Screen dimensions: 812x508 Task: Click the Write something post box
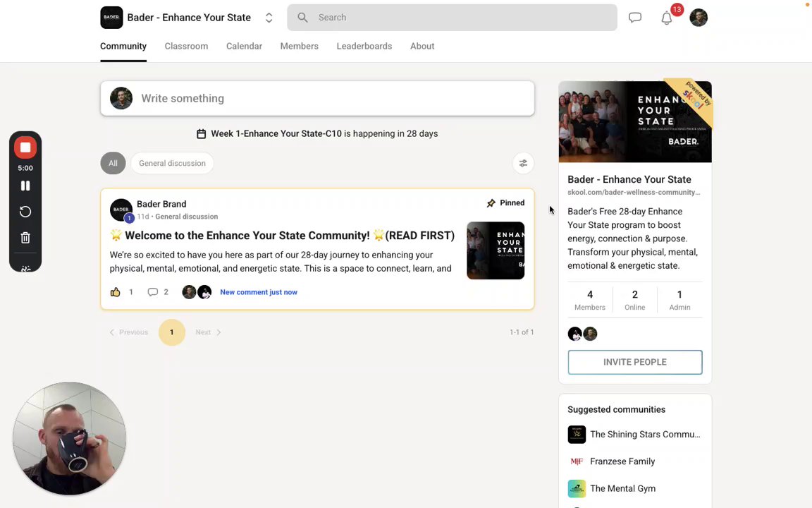[x=317, y=99]
